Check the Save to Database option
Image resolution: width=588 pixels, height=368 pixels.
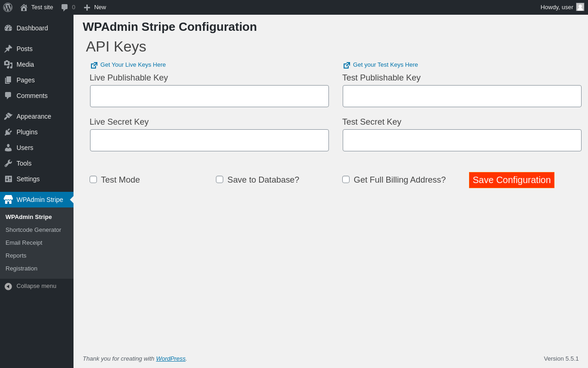click(220, 179)
